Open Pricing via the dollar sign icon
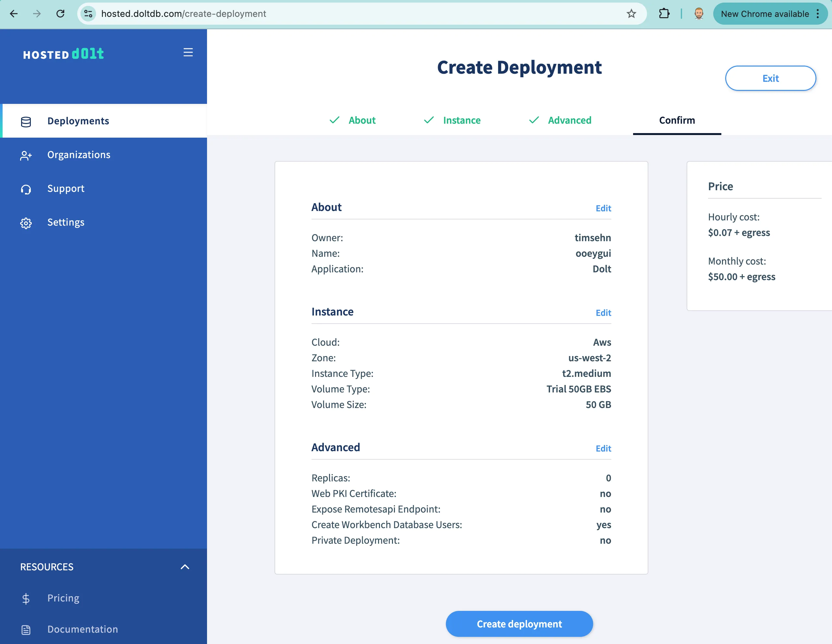This screenshot has height=644, width=832. pos(26,598)
